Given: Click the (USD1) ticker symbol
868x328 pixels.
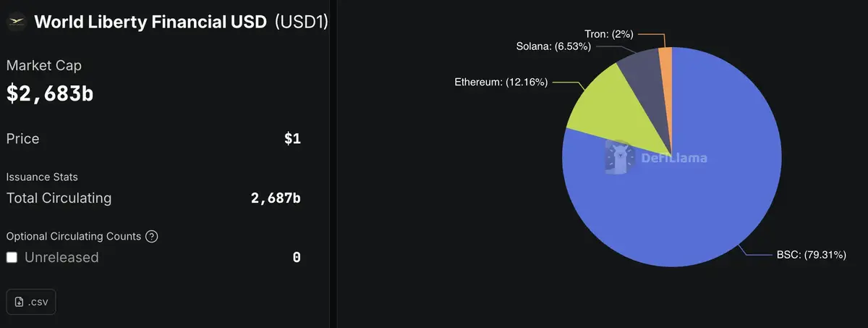Looking at the screenshot, I should point(302,22).
